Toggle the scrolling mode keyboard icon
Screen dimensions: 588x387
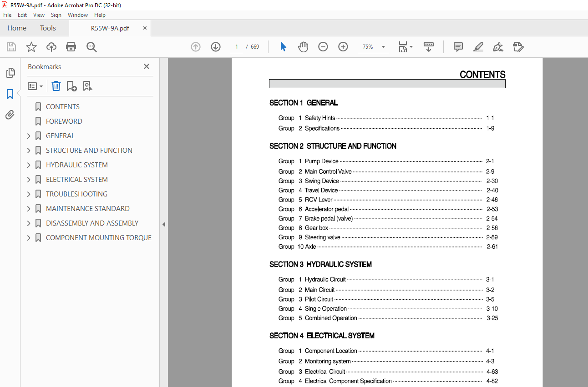point(428,47)
